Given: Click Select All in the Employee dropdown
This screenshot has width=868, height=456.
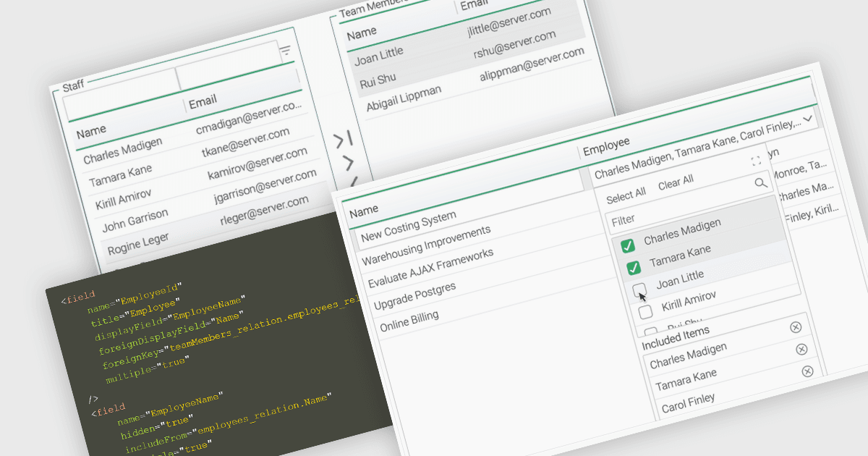Looking at the screenshot, I should coord(626,195).
